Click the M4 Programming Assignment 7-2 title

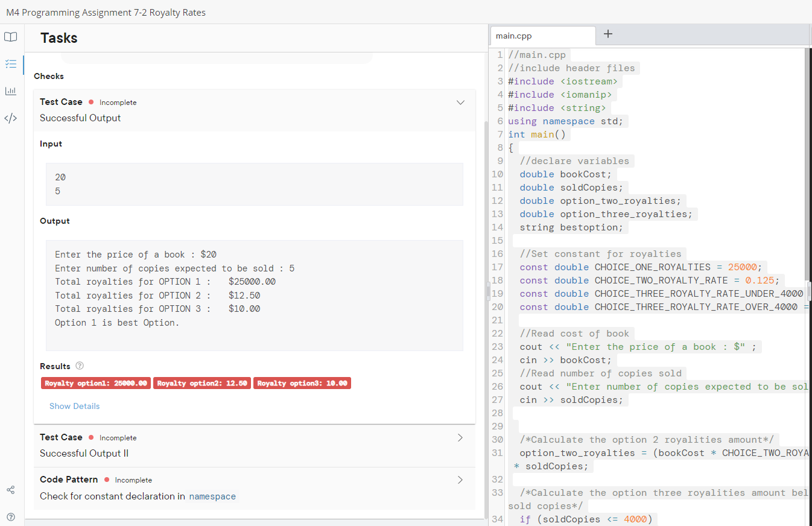pyautogui.click(x=106, y=12)
